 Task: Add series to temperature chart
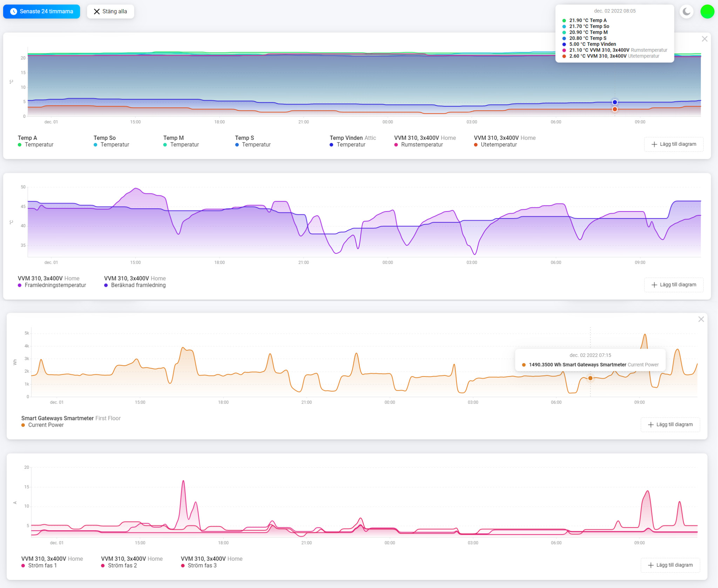coord(673,144)
